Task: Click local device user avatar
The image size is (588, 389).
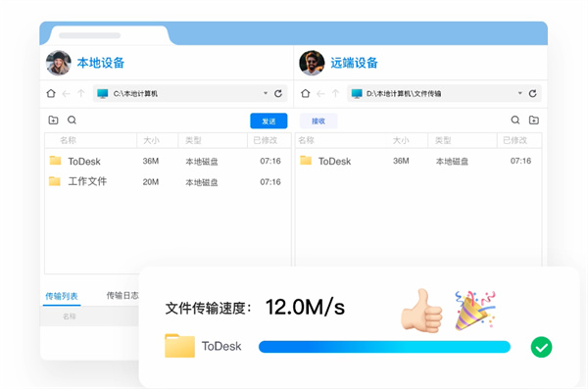Action: click(59, 63)
